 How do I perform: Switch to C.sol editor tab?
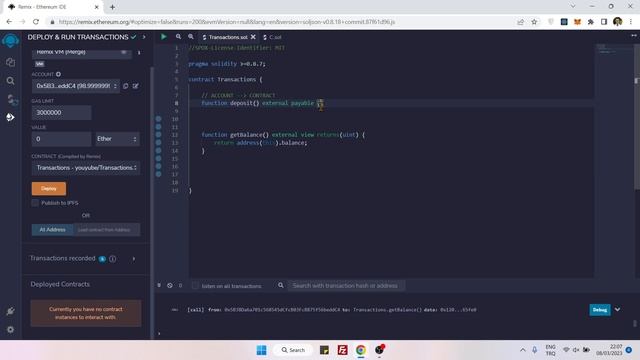273,37
